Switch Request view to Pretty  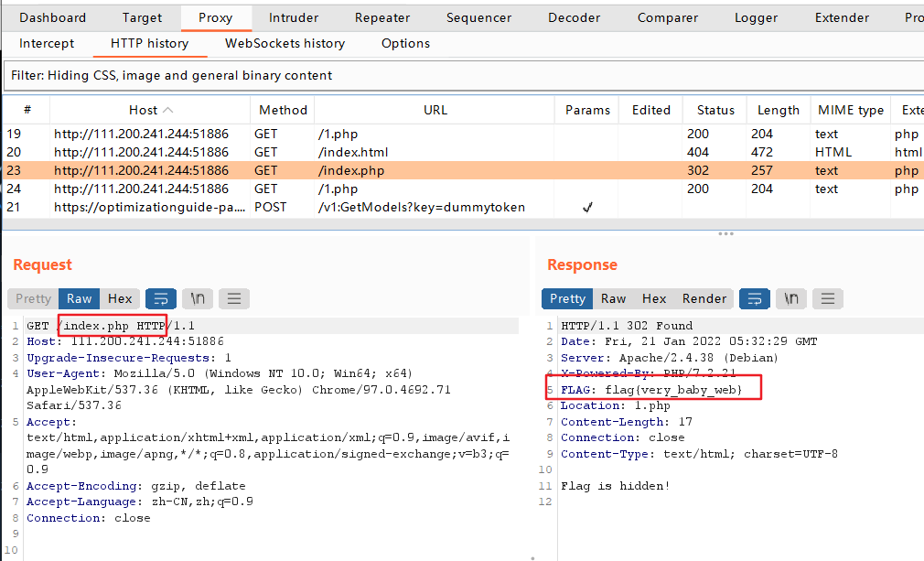[34, 298]
